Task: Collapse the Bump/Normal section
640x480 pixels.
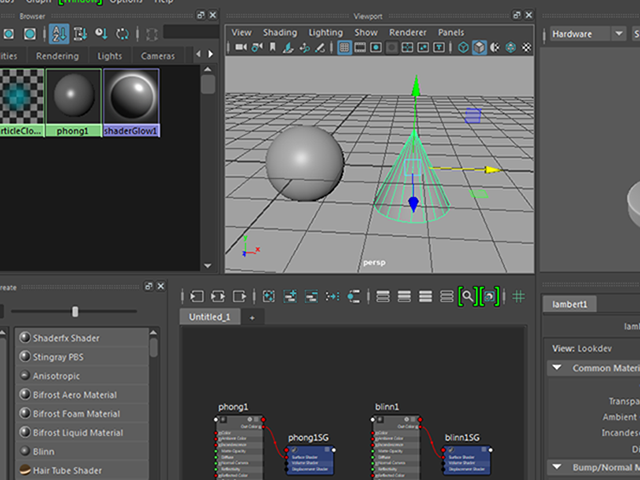Action: pyautogui.click(x=557, y=467)
